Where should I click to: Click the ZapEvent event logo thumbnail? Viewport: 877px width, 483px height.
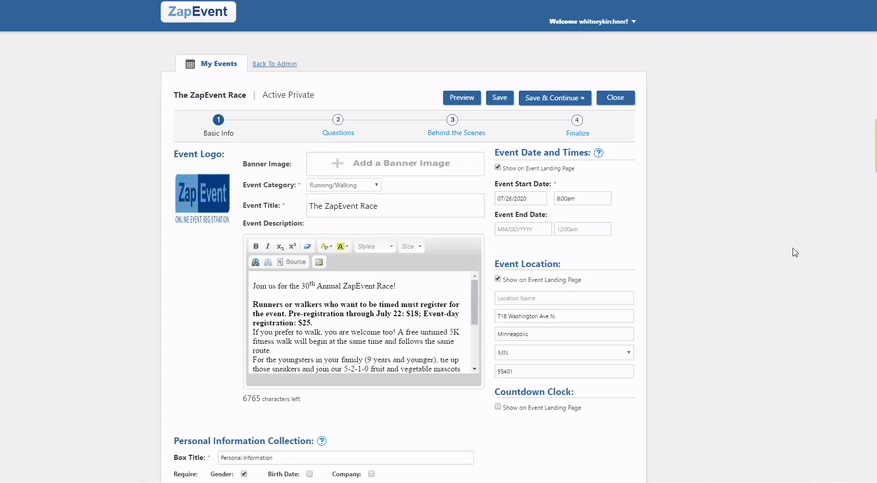202,198
